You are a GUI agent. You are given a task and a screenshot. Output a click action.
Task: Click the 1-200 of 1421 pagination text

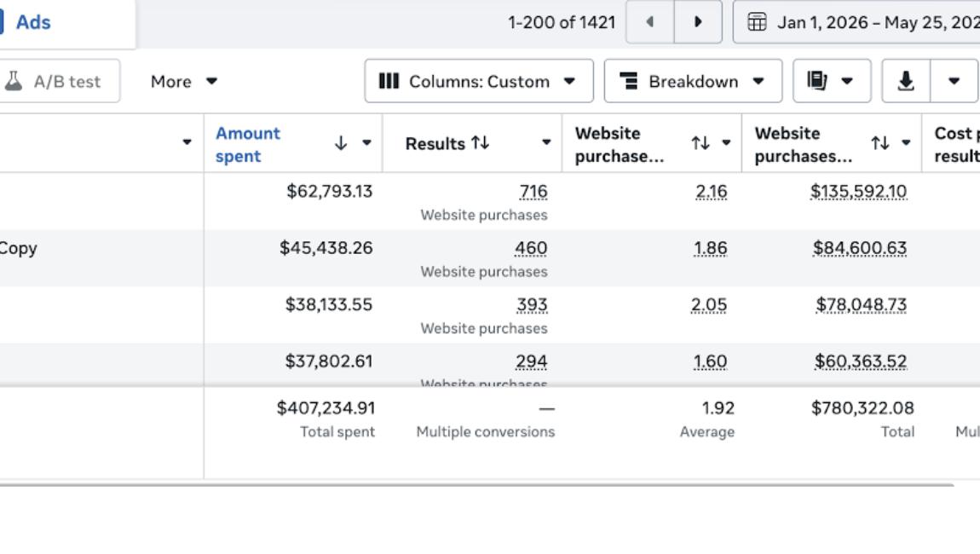pos(562,22)
